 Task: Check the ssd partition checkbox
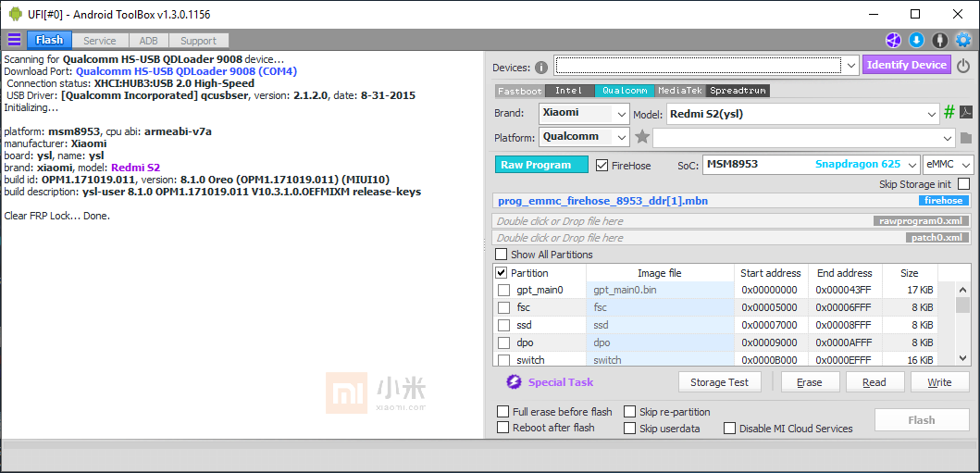click(503, 325)
